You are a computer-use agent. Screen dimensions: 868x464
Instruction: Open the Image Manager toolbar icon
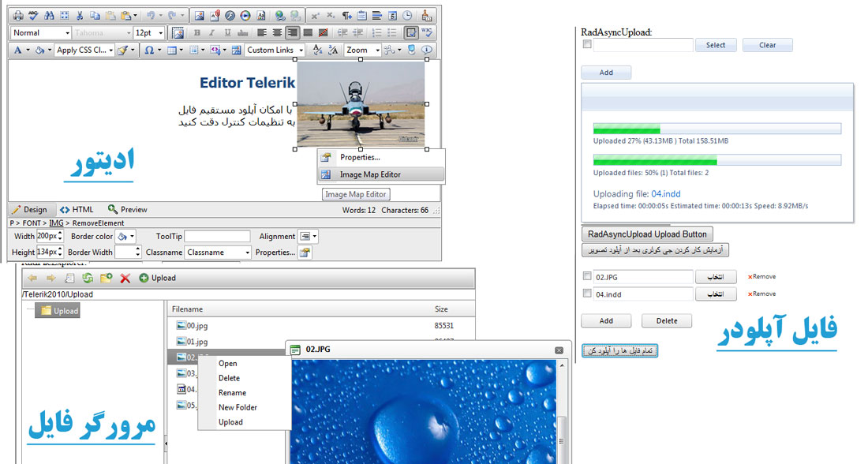(x=200, y=15)
